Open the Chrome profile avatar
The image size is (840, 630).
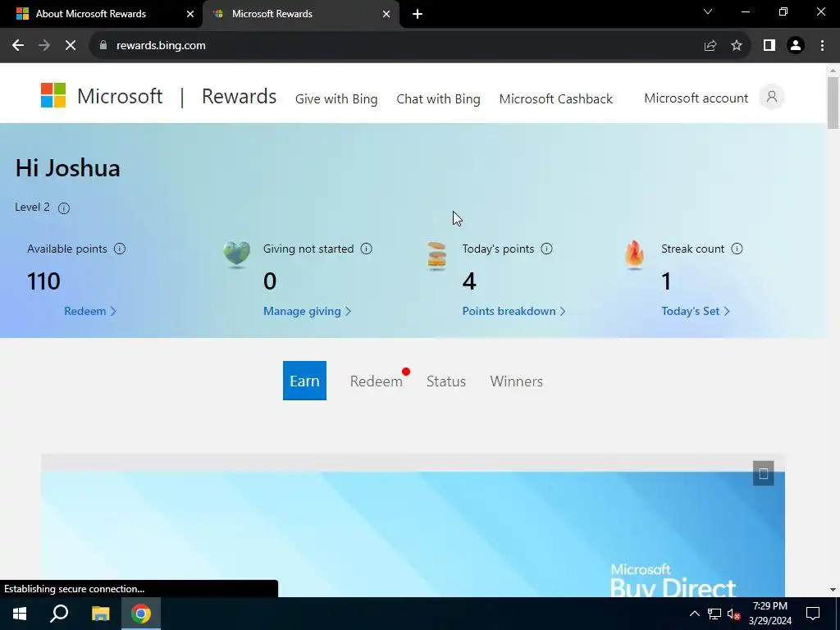(x=796, y=46)
